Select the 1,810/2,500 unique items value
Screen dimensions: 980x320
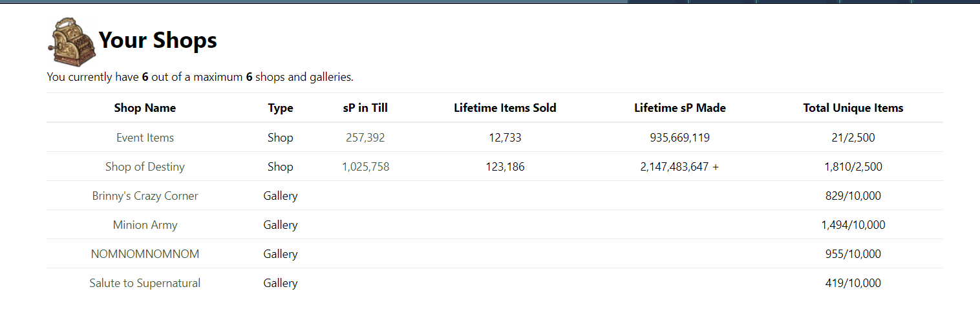[x=853, y=167]
